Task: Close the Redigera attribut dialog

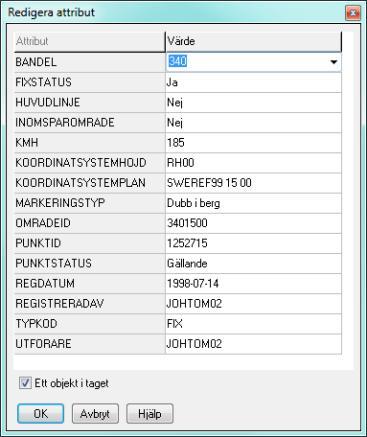Action: pos(353,13)
